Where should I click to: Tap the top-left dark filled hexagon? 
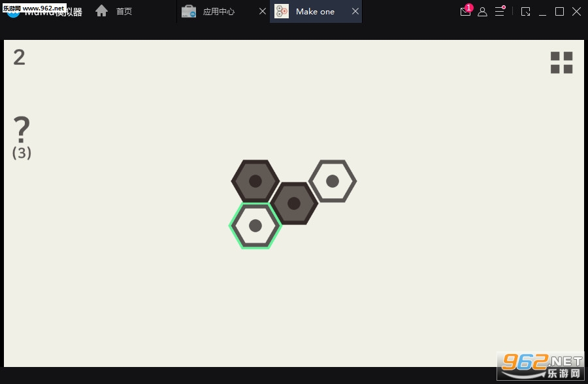click(x=255, y=181)
